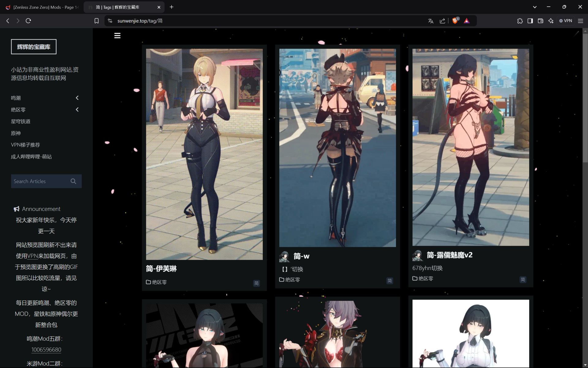Click the 简 tag badge on 简-露儒魅魔v2 card

point(523,279)
